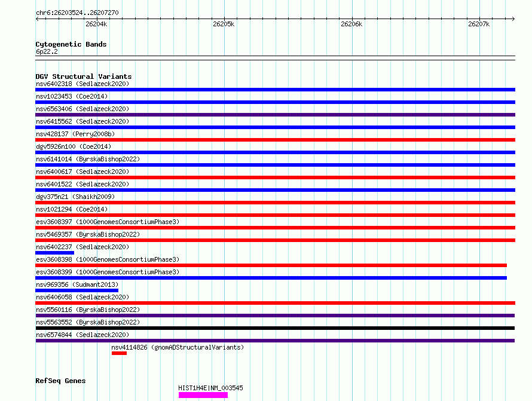532x401 pixels.
Task: Click the red bar for nsv6400617
Action: point(275,177)
